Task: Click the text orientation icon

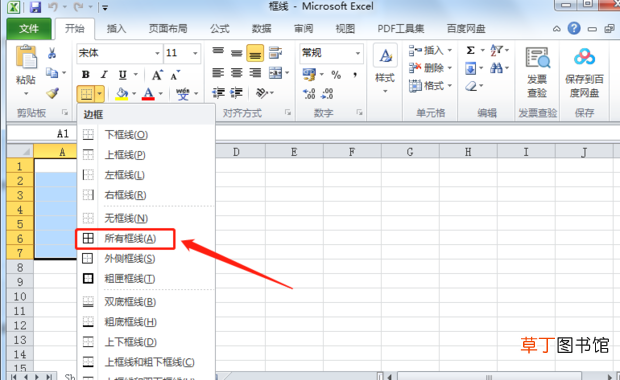Action: click(261, 93)
